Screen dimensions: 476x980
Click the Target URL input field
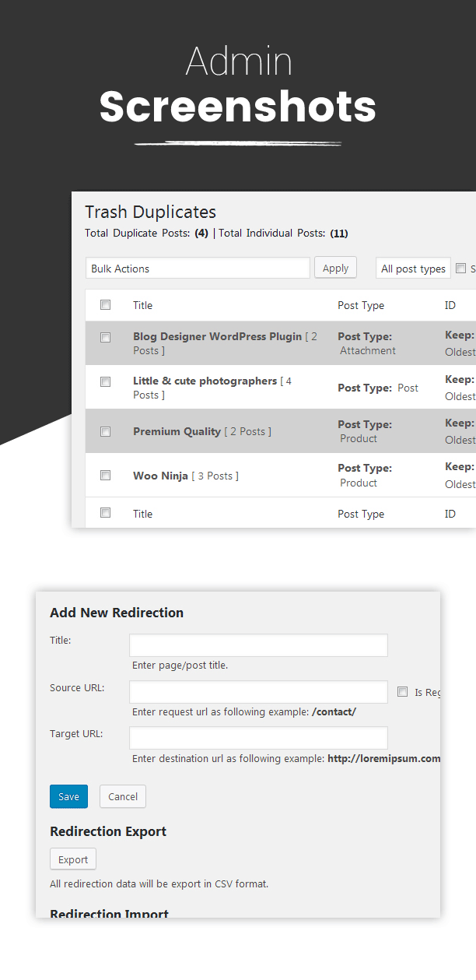click(x=258, y=737)
